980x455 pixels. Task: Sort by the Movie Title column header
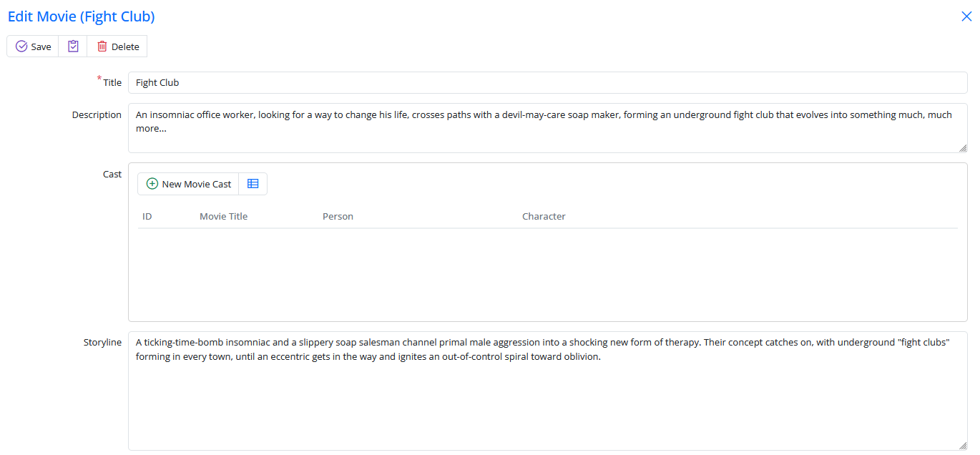tap(223, 216)
